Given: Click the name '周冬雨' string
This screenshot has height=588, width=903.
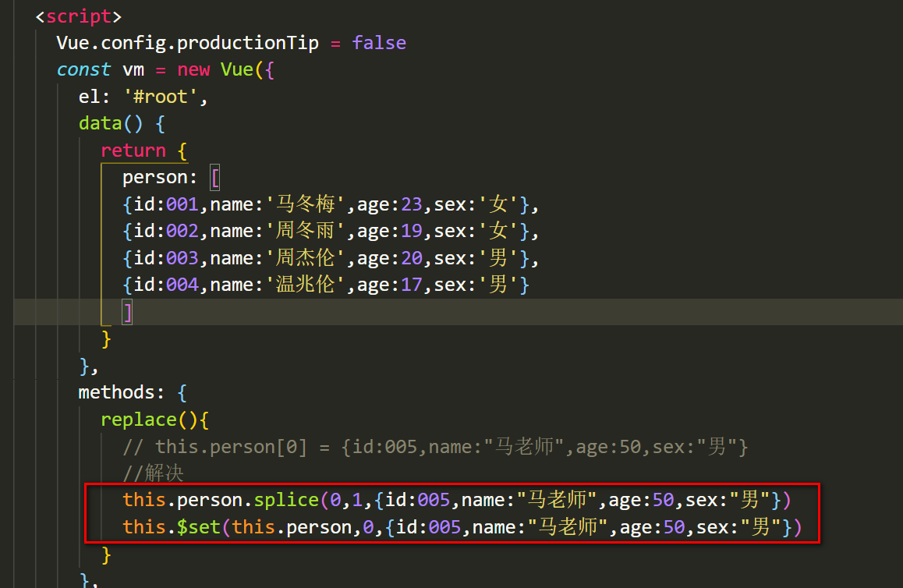Looking at the screenshot, I should tap(305, 231).
